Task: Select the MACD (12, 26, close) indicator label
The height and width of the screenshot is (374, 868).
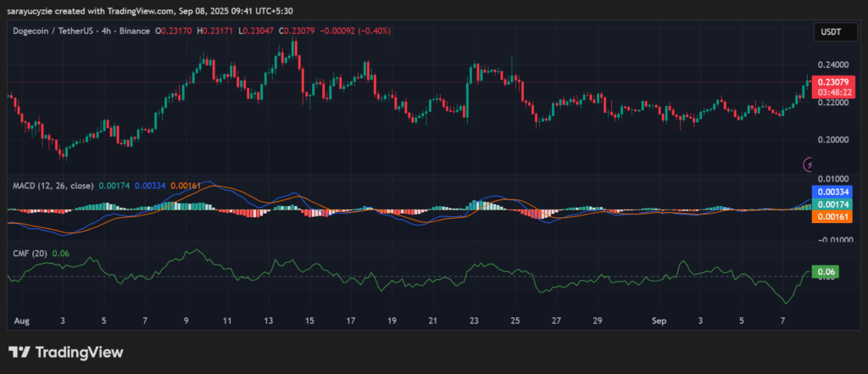Action: pos(52,184)
